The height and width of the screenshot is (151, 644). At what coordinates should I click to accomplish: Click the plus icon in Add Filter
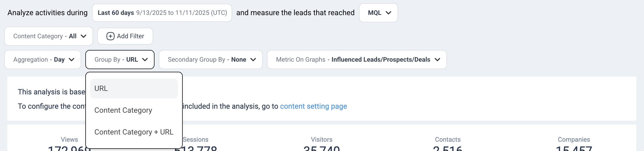click(110, 36)
